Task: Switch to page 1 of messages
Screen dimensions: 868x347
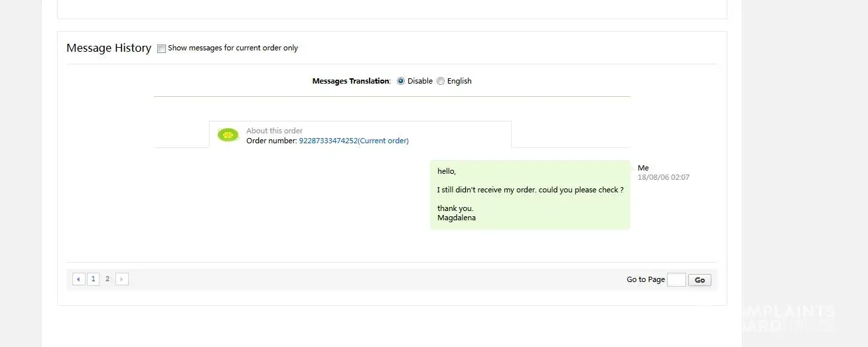Action: coord(93,279)
